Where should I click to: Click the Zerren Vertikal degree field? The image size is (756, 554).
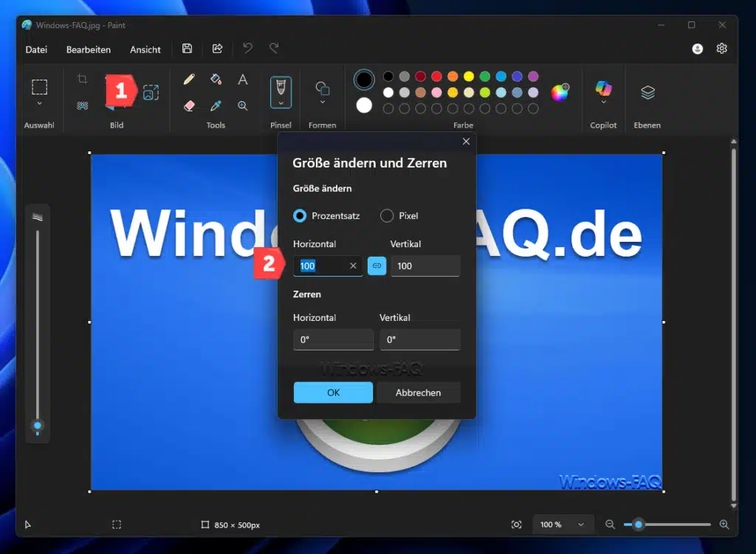point(420,339)
